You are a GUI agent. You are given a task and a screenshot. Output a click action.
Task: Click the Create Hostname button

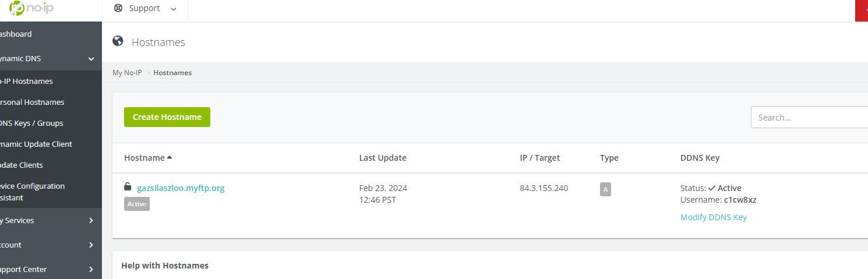pos(167,117)
